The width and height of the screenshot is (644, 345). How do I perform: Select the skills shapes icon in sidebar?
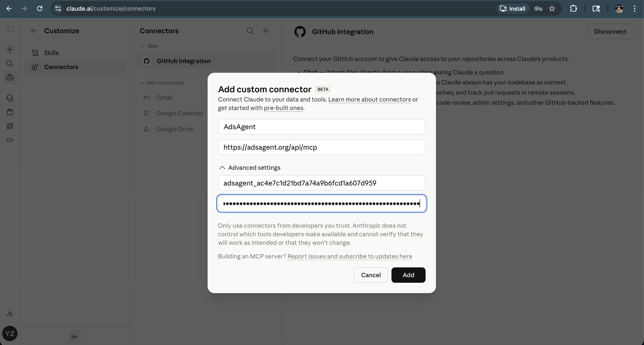click(x=10, y=126)
